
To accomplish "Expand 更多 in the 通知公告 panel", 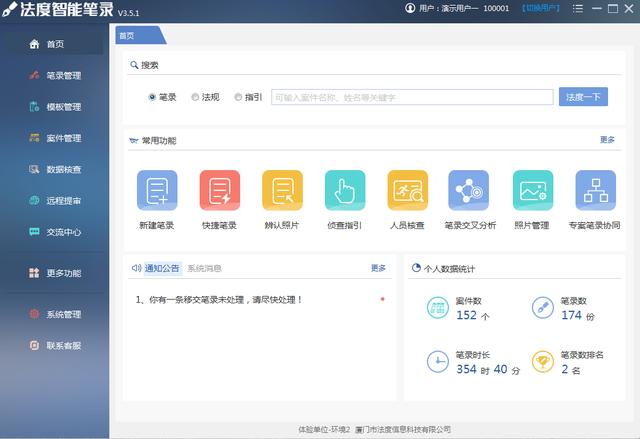I will pos(378,268).
